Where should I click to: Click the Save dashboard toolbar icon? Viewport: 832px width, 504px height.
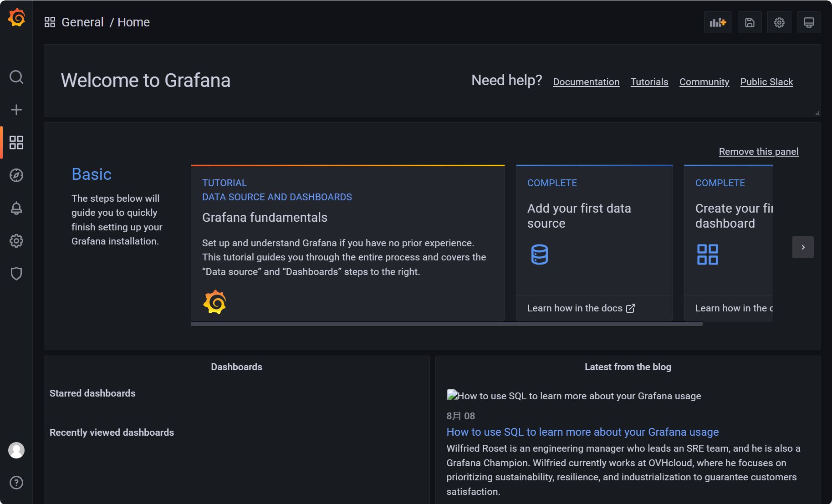[750, 22]
